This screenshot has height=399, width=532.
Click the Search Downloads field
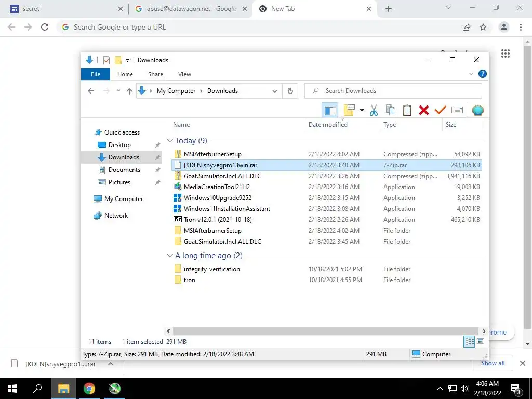pos(393,91)
